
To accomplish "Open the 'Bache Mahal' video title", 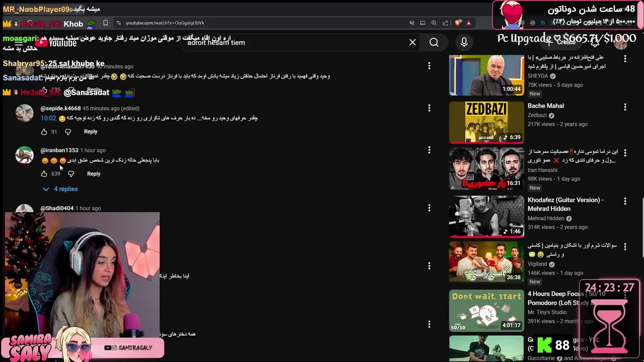I will [x=545, y=106].
